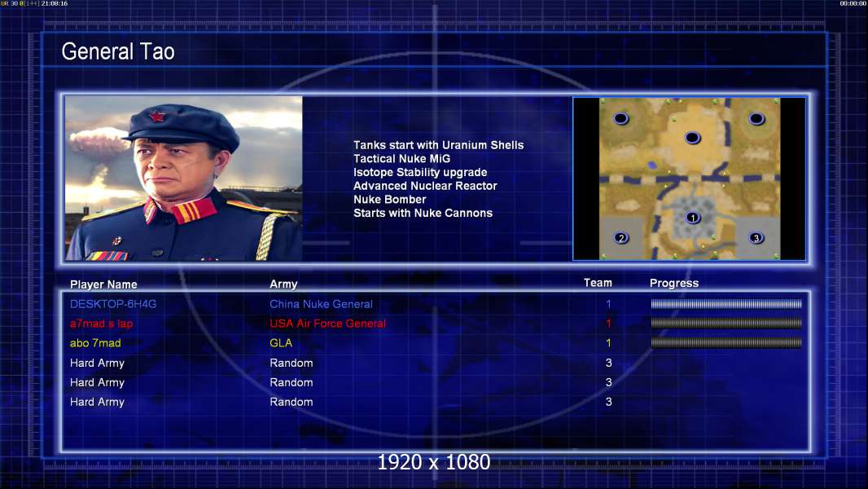Screen dimensions: 868x489
Task: Click DESKTOP-6H4G loading progress bar
Action: tap(726, 303)
